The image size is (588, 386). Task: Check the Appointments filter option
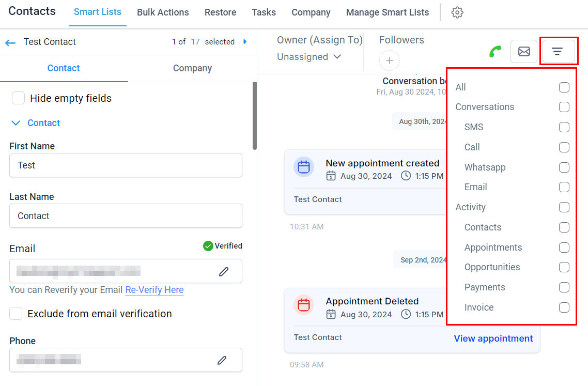click(564, 248)
